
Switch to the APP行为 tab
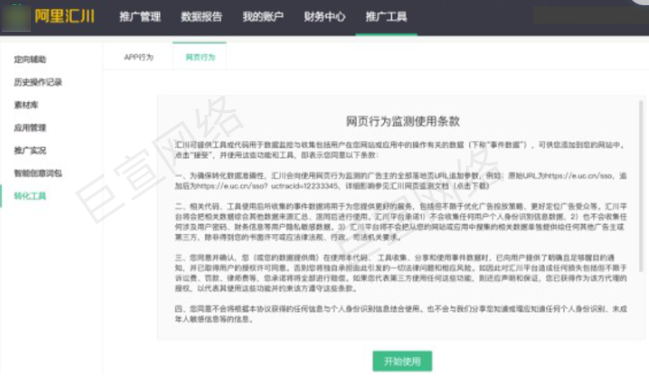pyautogui.click(x=139, y=57)
